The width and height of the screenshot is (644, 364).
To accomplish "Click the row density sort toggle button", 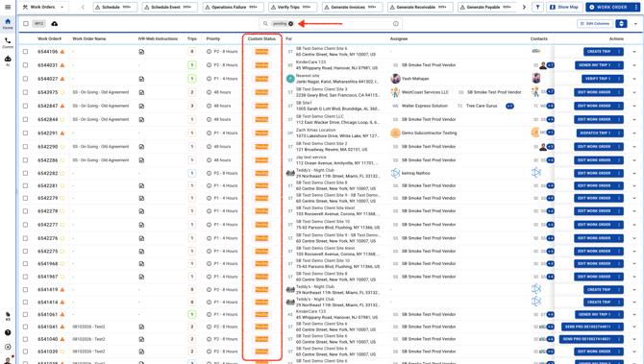I will [x=621, y=24].
